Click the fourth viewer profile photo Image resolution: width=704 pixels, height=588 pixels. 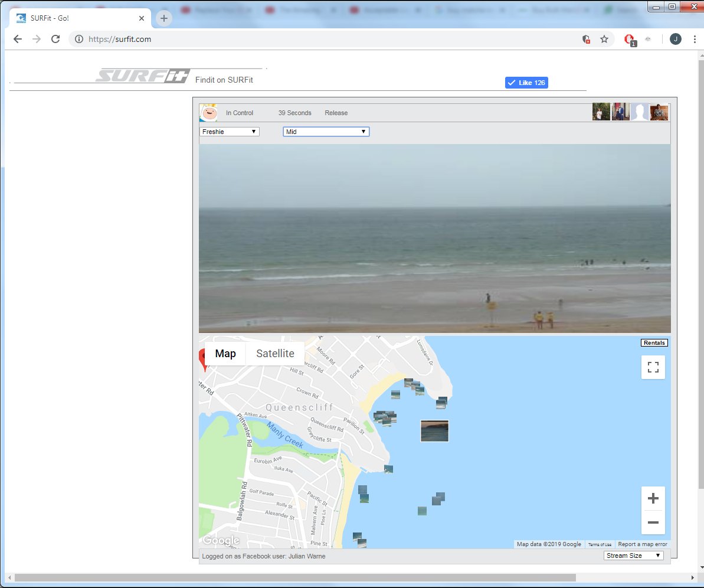[x=659, y=112]
